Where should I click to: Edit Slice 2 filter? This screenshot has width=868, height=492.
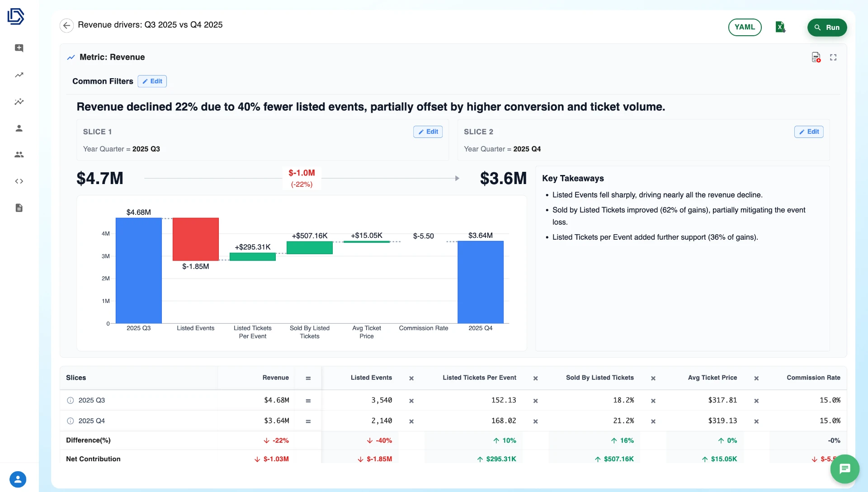(x=809, y=132)
